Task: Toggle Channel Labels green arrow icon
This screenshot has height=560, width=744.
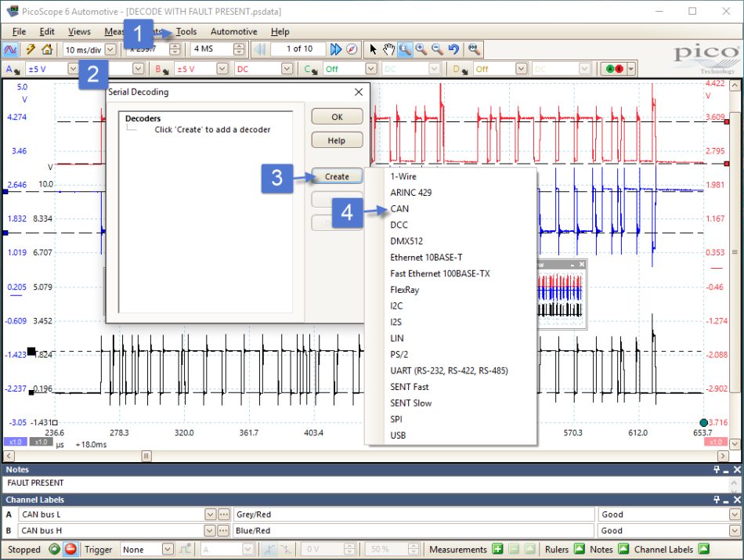Action: pyautogui.click(x=704, y=549)
